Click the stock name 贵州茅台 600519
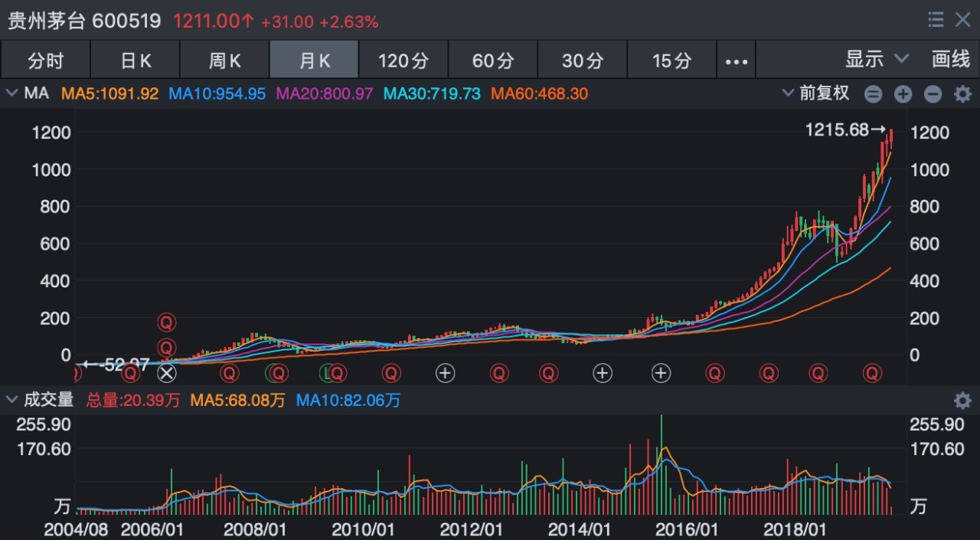The image size is (980, 540). click(84, 21)
